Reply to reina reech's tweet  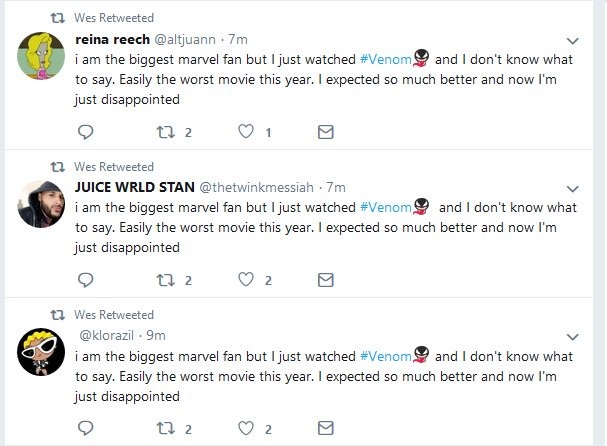pos(86,132)
